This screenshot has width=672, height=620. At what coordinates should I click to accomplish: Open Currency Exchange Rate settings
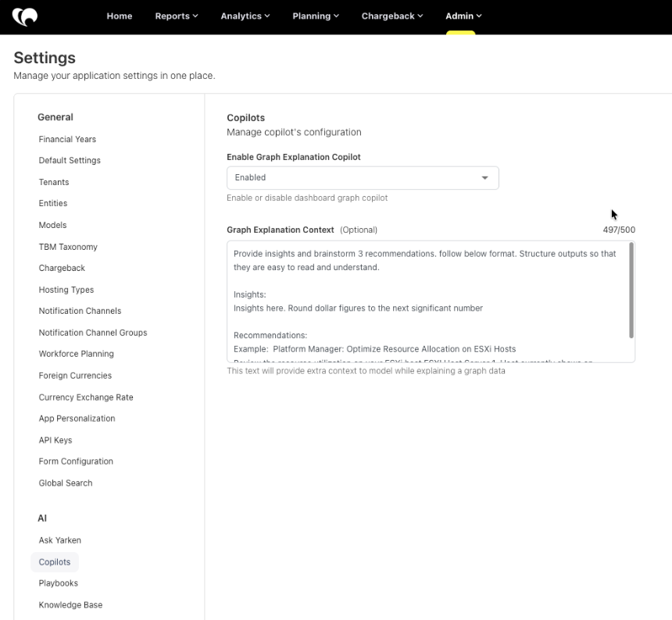(x=86, y=397)
